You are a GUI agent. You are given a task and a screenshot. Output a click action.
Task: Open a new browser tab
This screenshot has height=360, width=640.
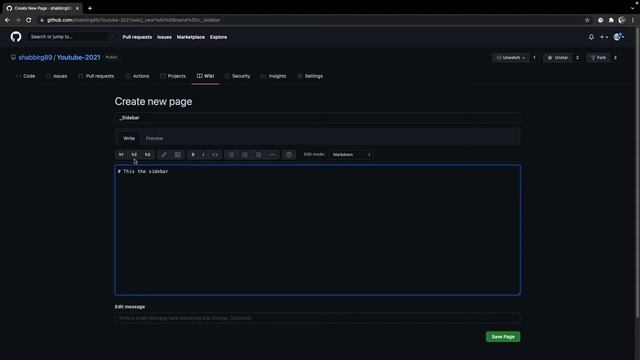[90, 8]
